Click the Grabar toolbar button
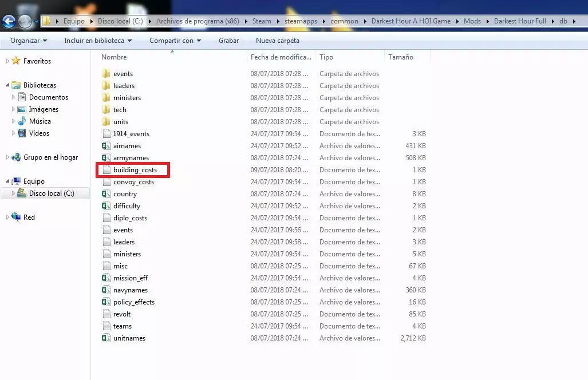Image resolution: width=588 pixels, height=380 pixels. point(229,41)
